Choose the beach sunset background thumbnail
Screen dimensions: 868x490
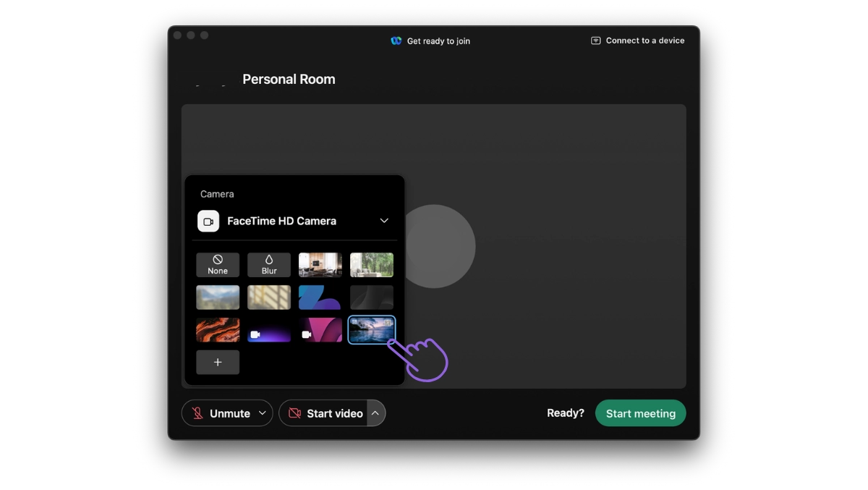pos(371,330)
